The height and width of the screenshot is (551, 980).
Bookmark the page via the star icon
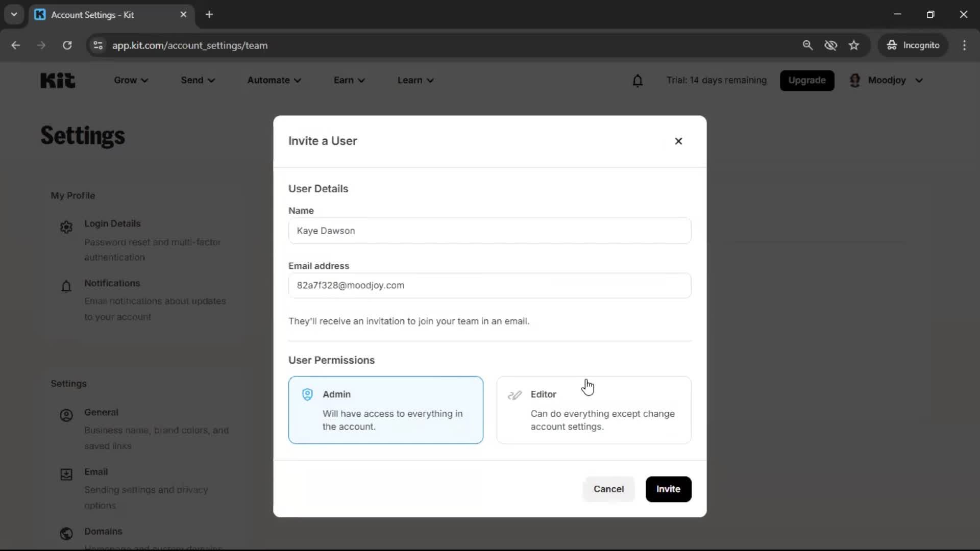click(x=854, y=45)
